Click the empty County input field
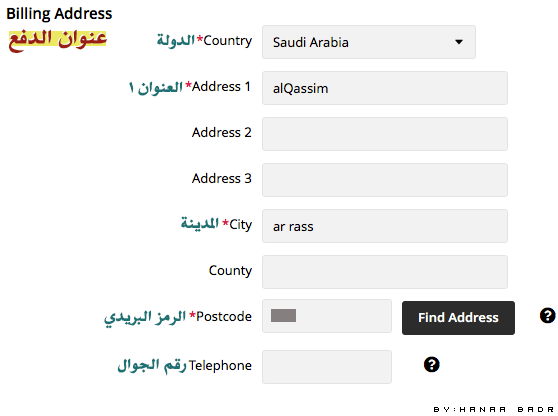558x416 pixels. coord(385,272)
